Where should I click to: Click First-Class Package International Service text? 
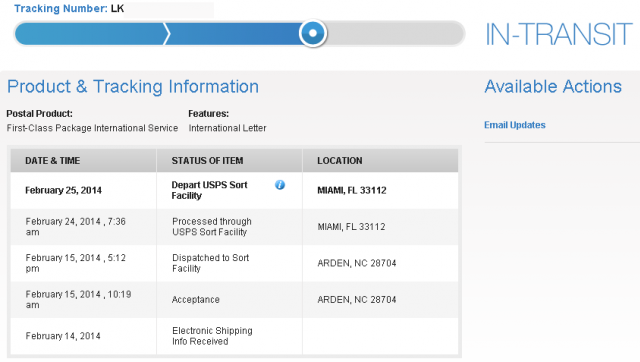coord(92,128)
